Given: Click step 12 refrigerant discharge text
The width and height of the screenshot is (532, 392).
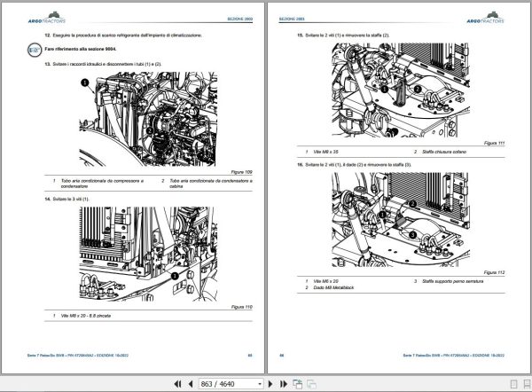Looking at the screenshot, I should 123,35.
